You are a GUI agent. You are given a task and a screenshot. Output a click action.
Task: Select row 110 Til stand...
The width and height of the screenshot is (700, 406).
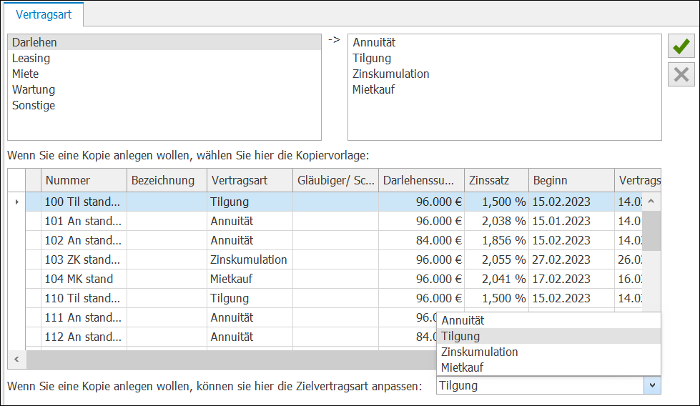click(334, 298)
